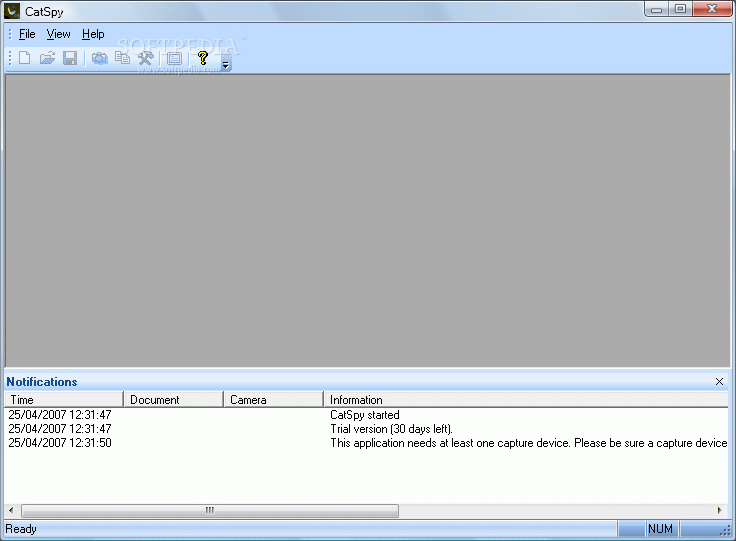Click the Camera column header
Screen dimensions: 736x541
click(273, 400)
